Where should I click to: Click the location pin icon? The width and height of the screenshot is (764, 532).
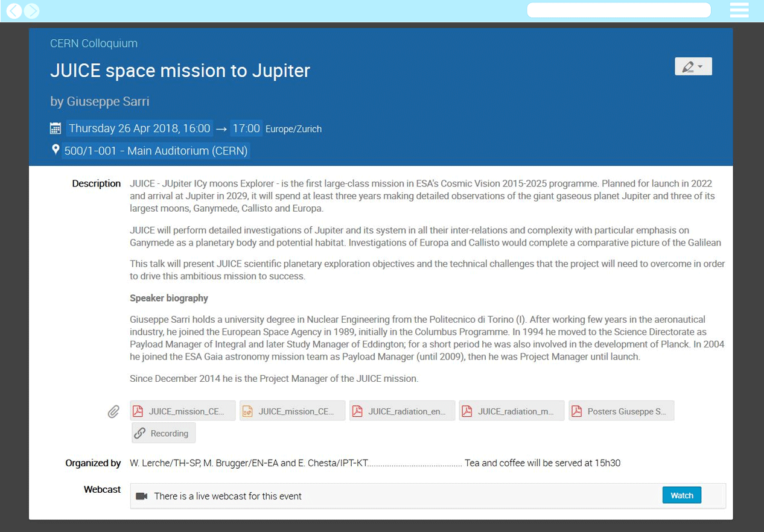(56, 150)
